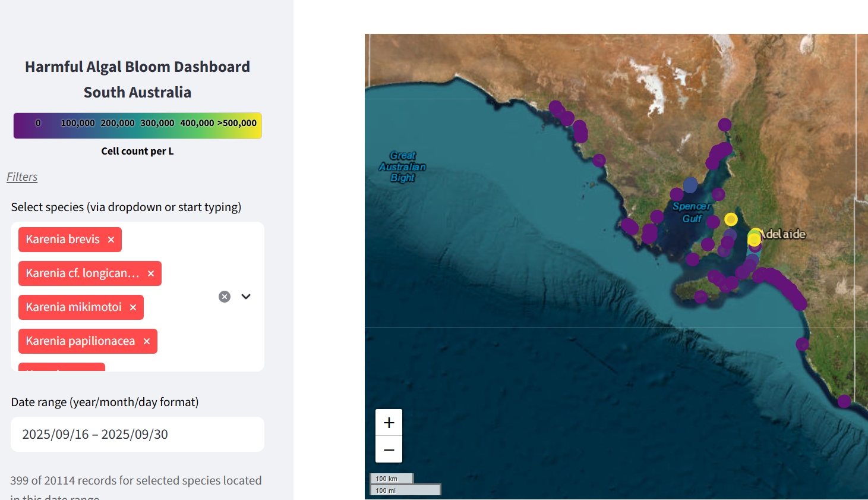Select the Karenia papilionacea tag label

click(x=80, y=341)
